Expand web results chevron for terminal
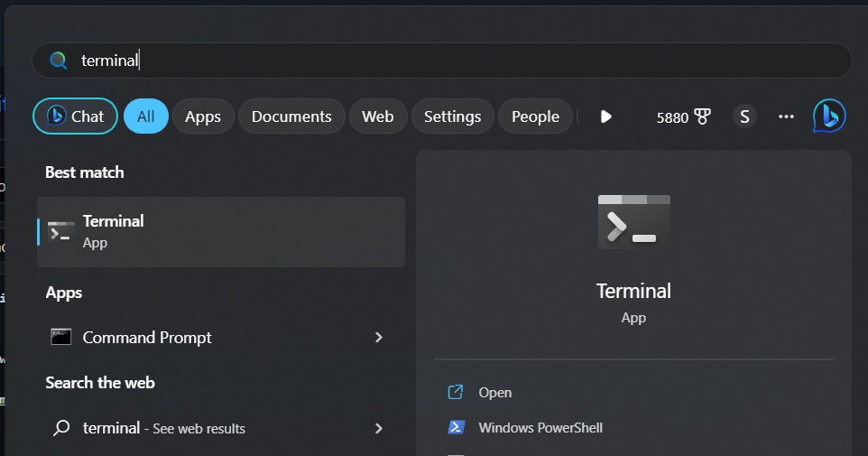The image size is (868, 456). tap(379, 428)
